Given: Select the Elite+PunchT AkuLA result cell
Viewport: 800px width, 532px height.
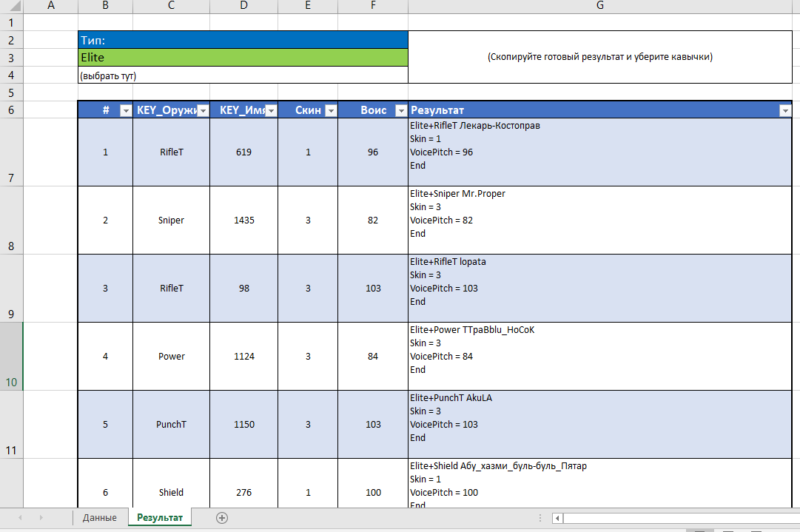Looking at the screenshot, I should click(x=600, y=425).
